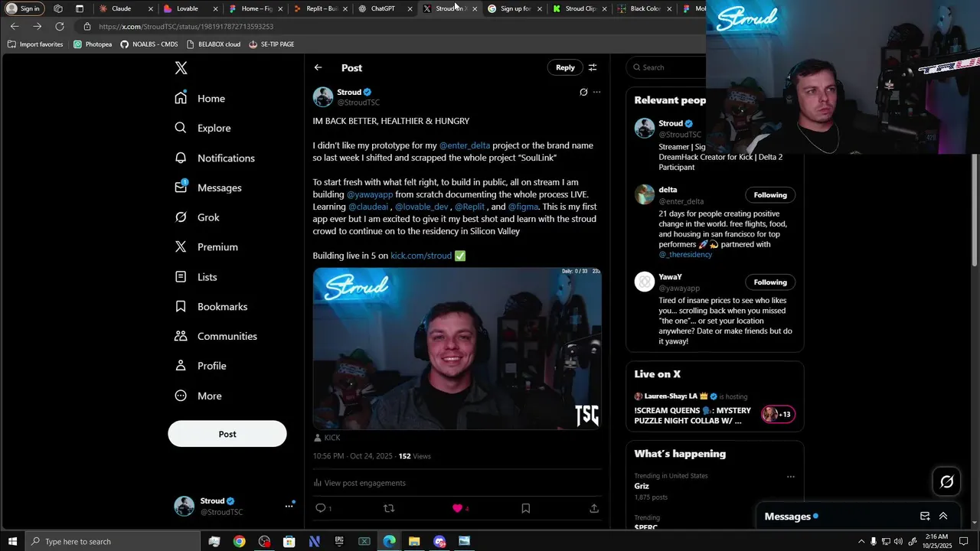
Task: Open the reply filter settings icon
Action: pos(593,67)
